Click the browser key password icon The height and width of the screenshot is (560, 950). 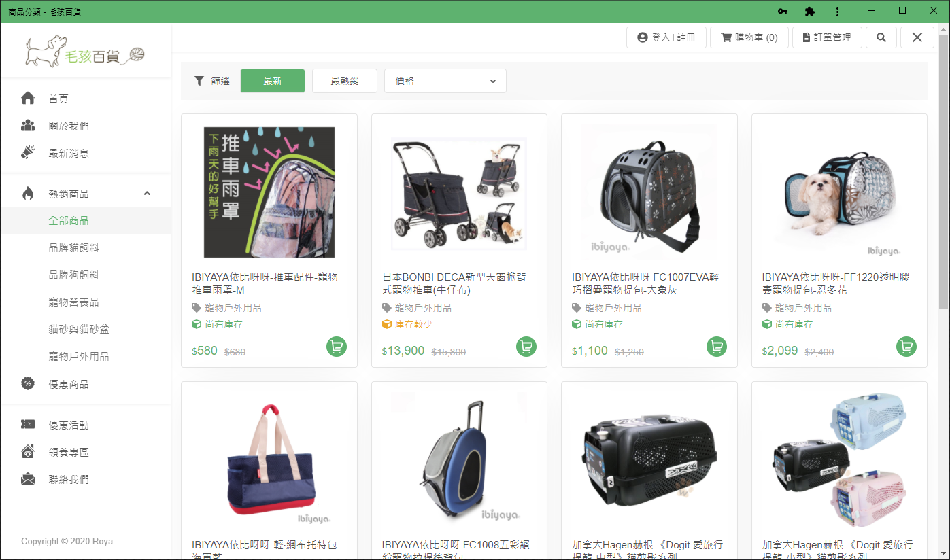click(x=783, y=12)
